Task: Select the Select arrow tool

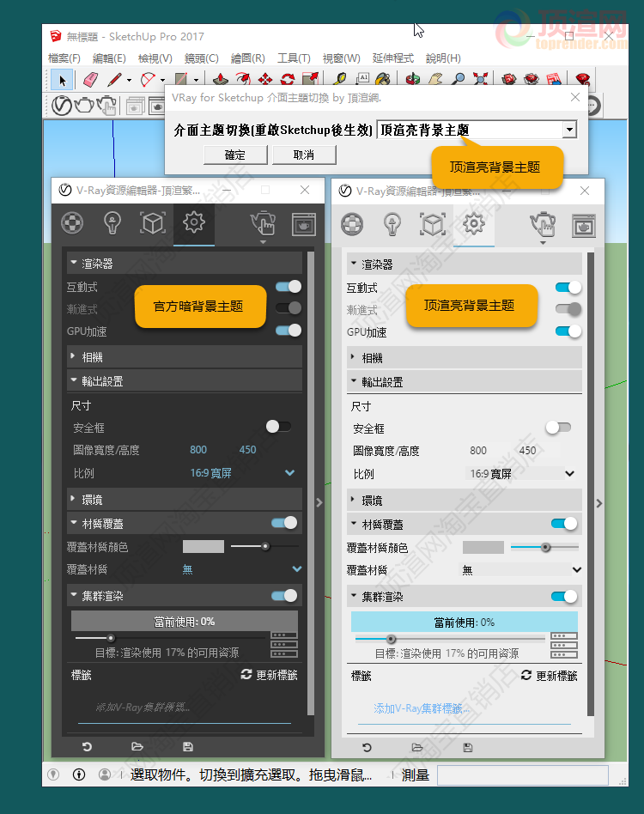Action: 63,81
